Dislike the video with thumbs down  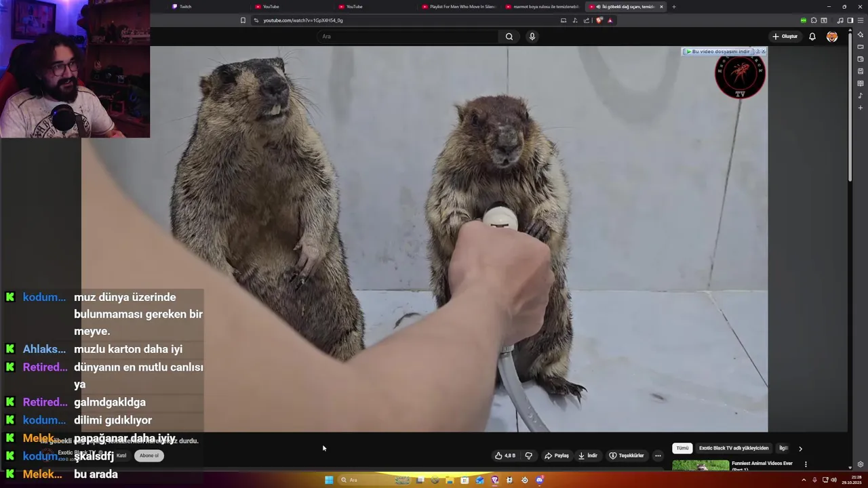(x=529, y=455)
